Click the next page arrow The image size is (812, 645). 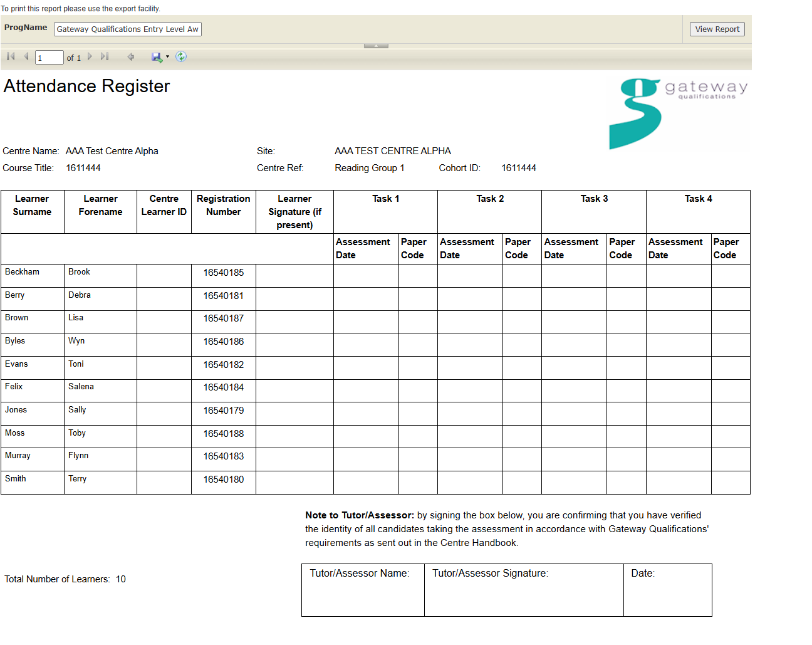pos(90,56)
